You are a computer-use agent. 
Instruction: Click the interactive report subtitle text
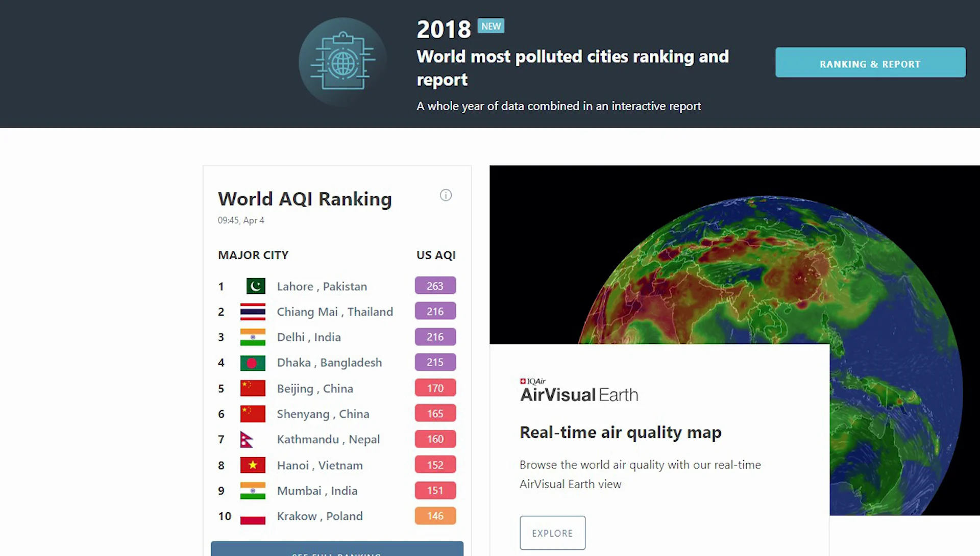point(558,106)
